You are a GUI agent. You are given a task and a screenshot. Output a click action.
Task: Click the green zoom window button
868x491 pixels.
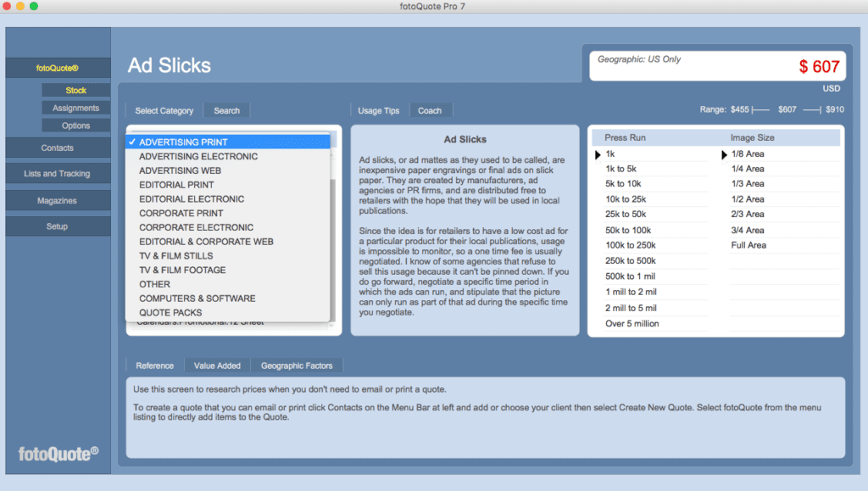tap(34, 6)
